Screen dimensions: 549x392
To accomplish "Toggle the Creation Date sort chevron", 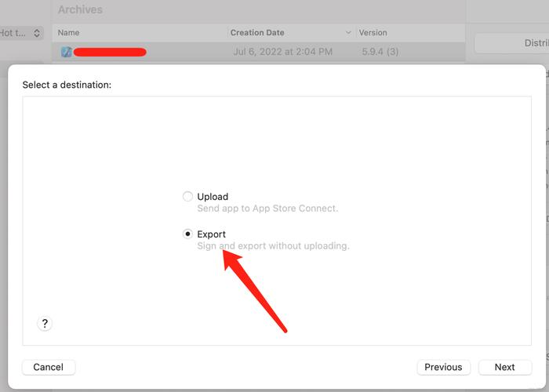I will 348,33.
